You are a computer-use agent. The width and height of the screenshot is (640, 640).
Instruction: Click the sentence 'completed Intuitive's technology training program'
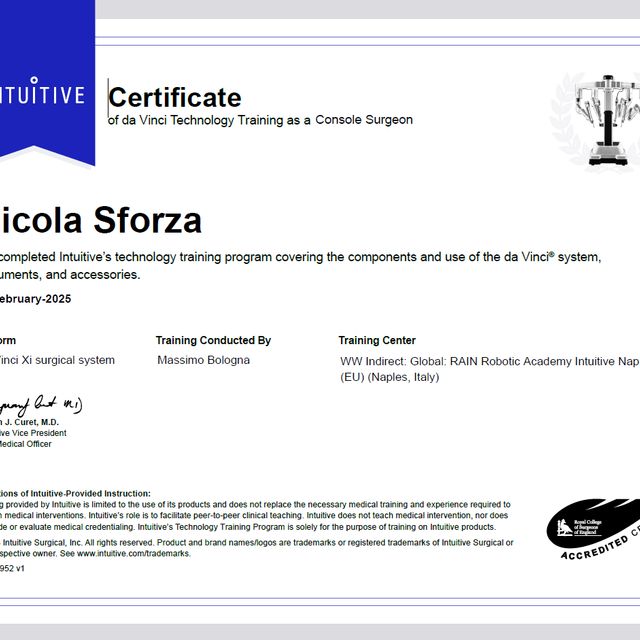136,257
